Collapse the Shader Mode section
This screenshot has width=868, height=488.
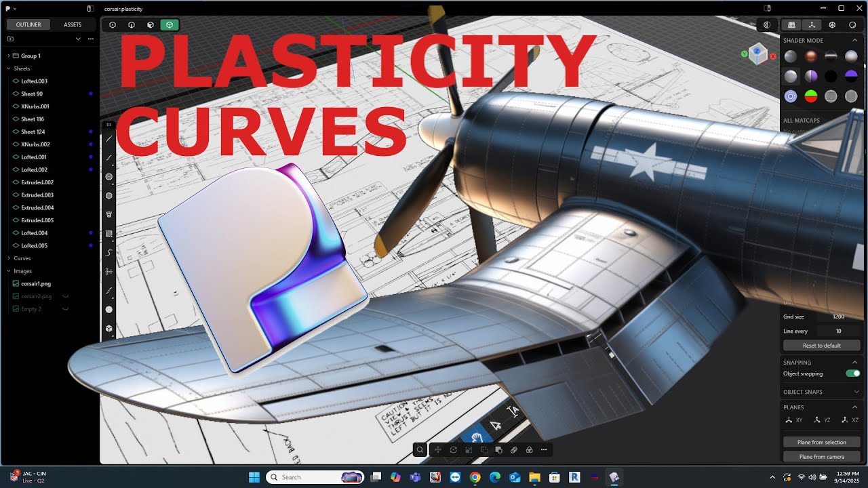click(854, 41)
